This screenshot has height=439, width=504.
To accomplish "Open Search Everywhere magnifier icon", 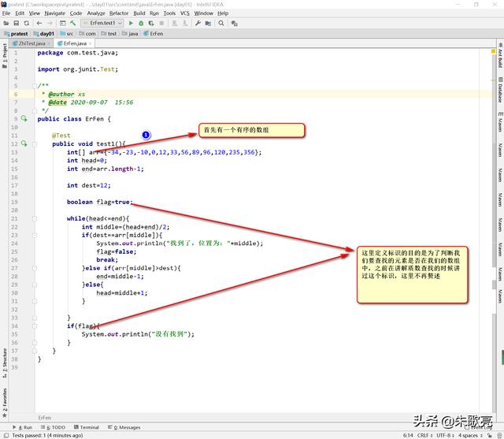I will (x=221, y=23).
